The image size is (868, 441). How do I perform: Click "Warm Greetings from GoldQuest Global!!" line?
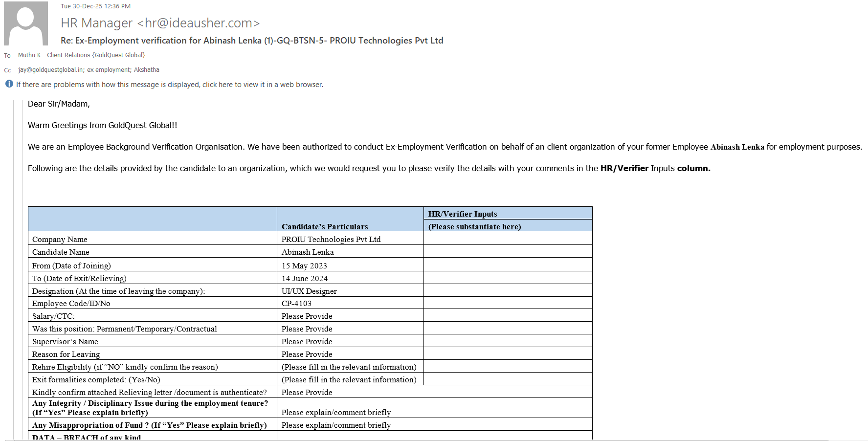pos(102,125)
